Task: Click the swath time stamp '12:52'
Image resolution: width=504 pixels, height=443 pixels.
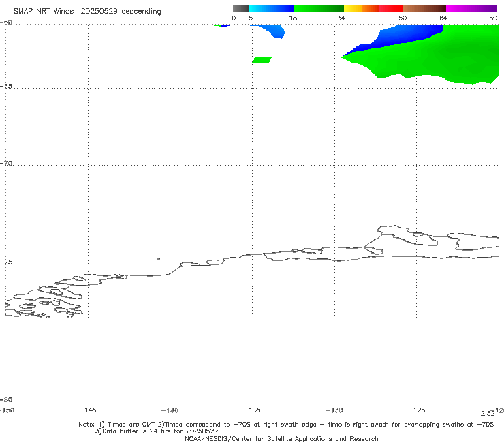Action: coord(486,414)
